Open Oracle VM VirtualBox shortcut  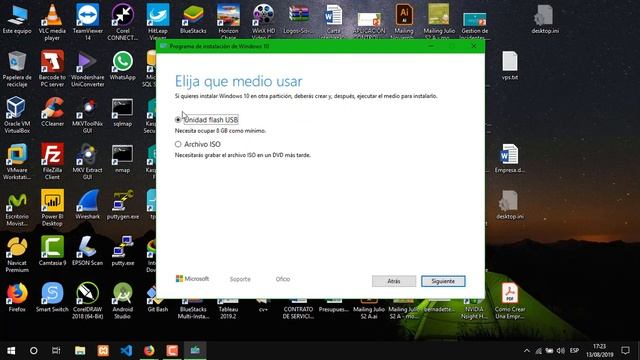[x=17, y=115]
